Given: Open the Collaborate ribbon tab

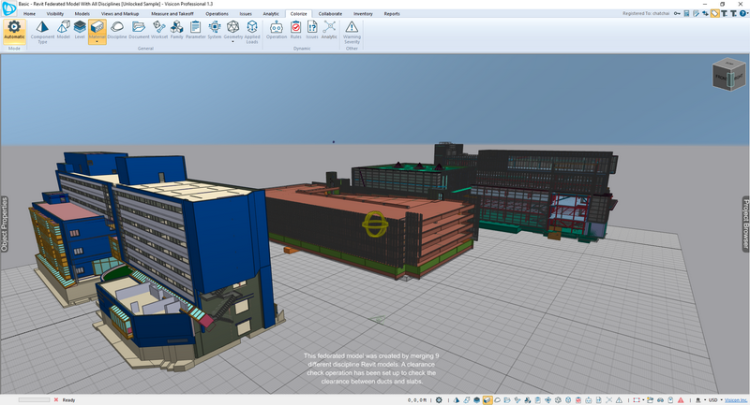Looking at the screenshot, I should [x=330, y=14].
